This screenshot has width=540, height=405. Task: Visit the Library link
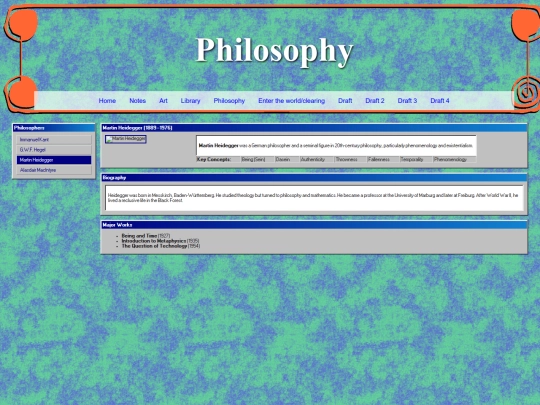[x=190, y=101]
